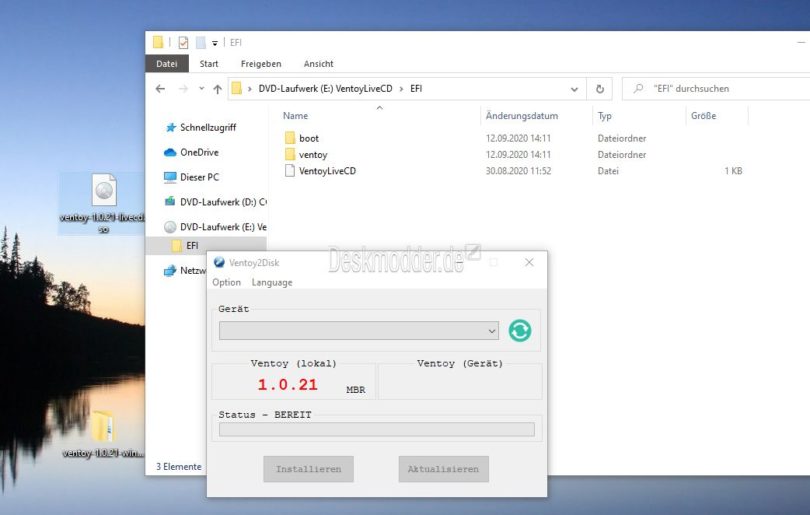Click the quick access properties checkmark icon
810x515 pixels.
click(x=183, y=42)
